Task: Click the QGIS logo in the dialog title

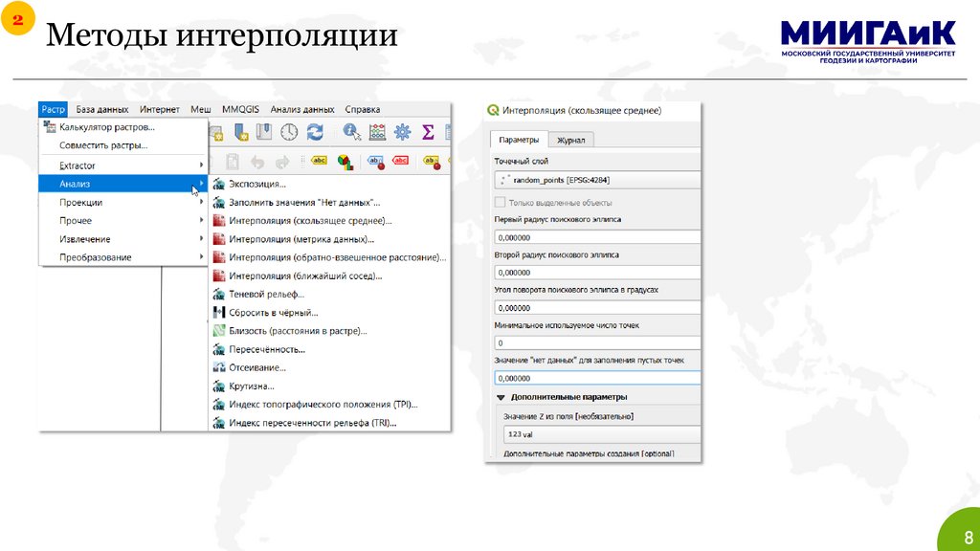Action: tap(493, 111)
